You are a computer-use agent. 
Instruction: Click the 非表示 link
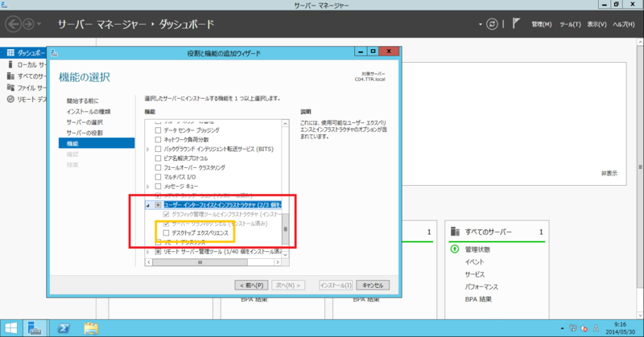609,173
